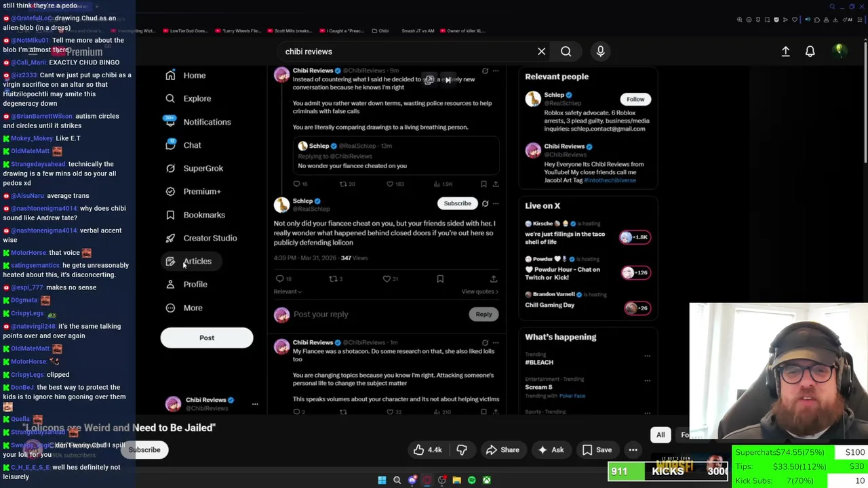Open Xbox app from the taskbar
The height and width of the screenshot is (488, 868).
point(486,480)
